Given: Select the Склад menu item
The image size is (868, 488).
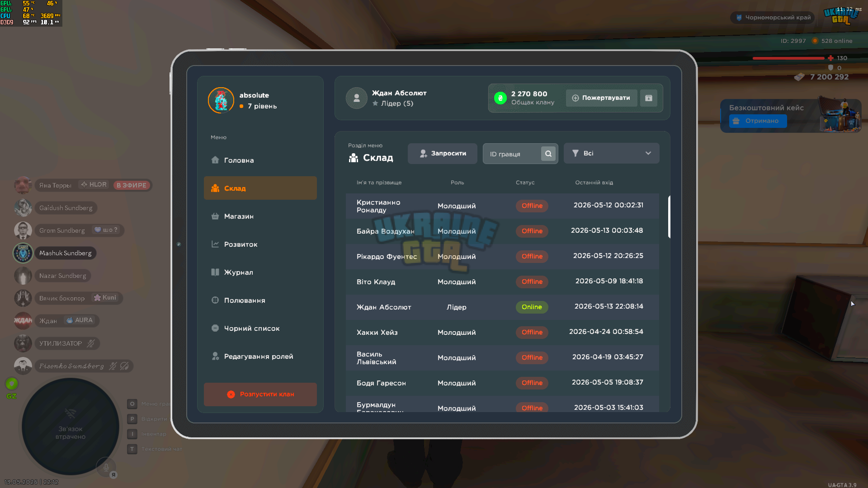Looking at the screenshot, I should 260,188.
